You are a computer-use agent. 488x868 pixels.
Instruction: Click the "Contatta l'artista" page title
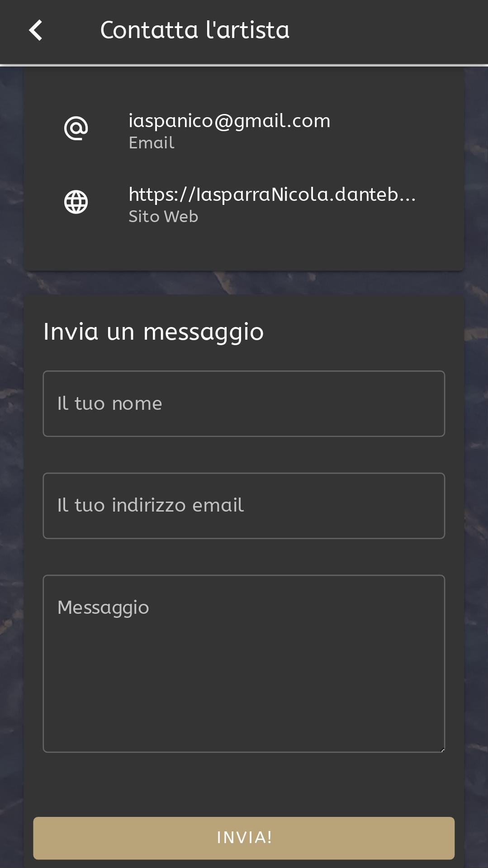[194, 30]
